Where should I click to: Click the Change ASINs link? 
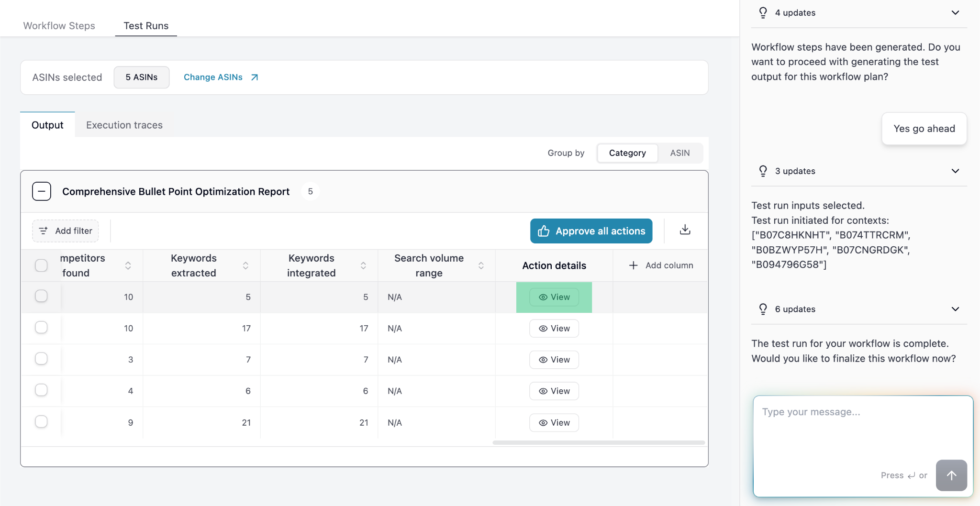point(212,77)
